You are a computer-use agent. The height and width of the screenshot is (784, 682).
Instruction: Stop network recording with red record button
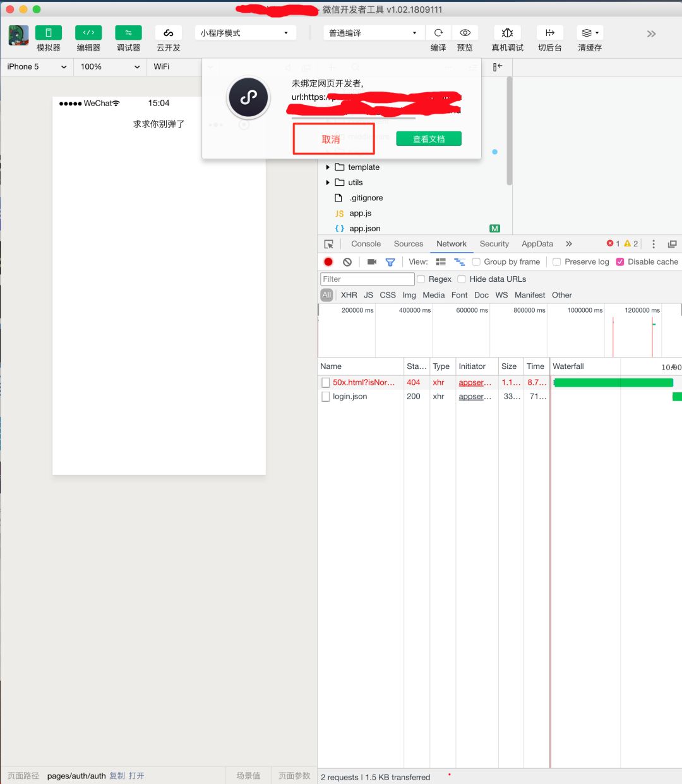[328, 262]
